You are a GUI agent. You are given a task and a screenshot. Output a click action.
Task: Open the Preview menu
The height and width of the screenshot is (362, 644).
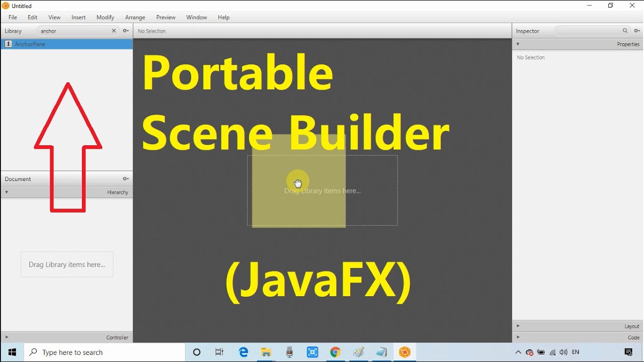point(166,17)
